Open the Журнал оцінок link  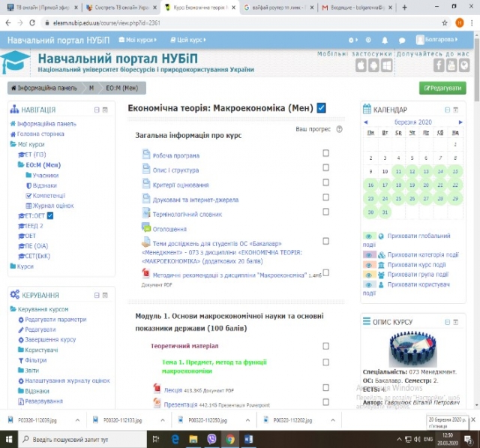click(x=52, y=205)
